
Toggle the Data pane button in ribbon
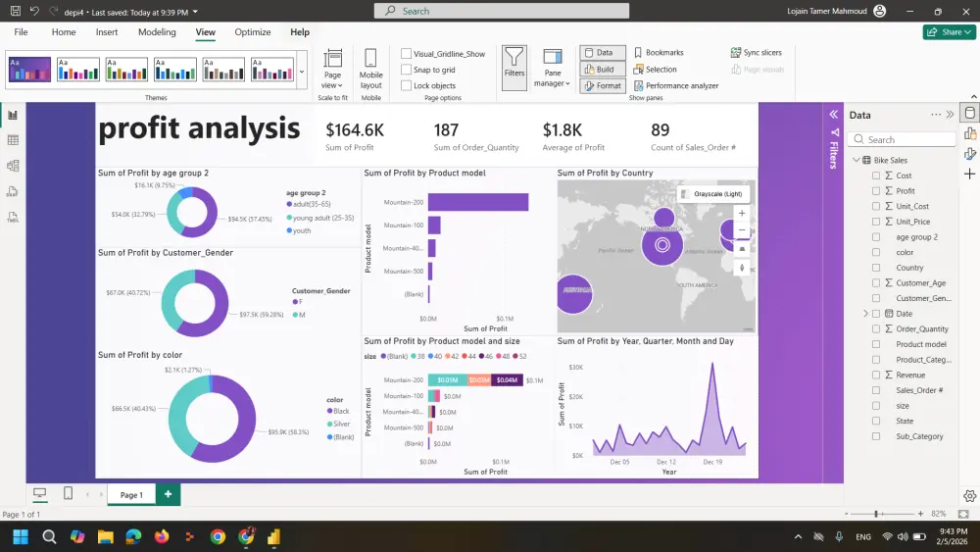click(x=603, y=53)
